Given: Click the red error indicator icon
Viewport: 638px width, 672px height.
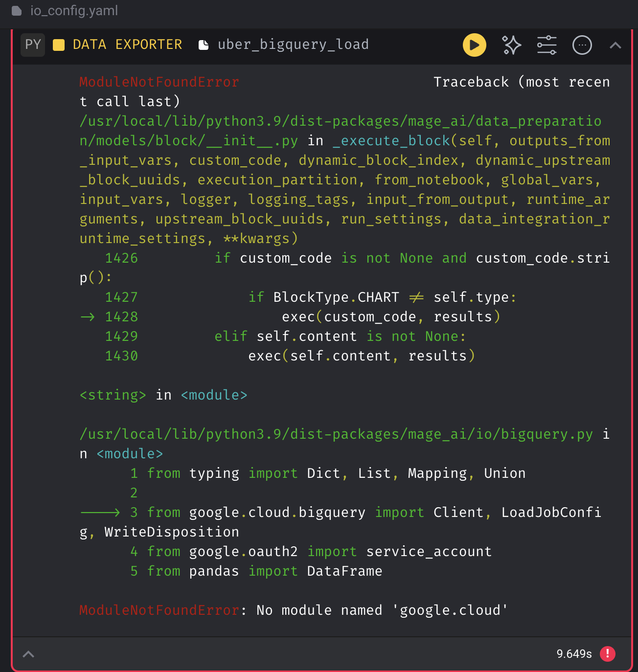Looking at the screenshot, I should (607, 653).
